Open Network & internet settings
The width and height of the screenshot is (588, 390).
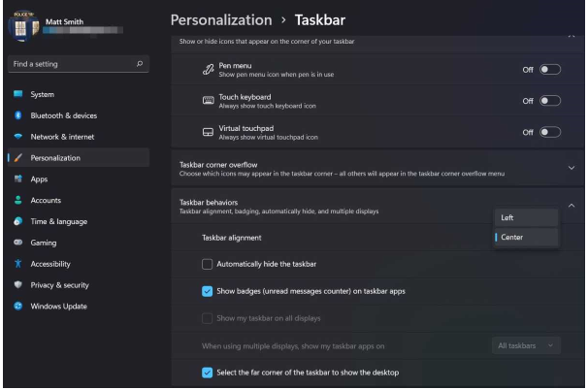(65, 137)
